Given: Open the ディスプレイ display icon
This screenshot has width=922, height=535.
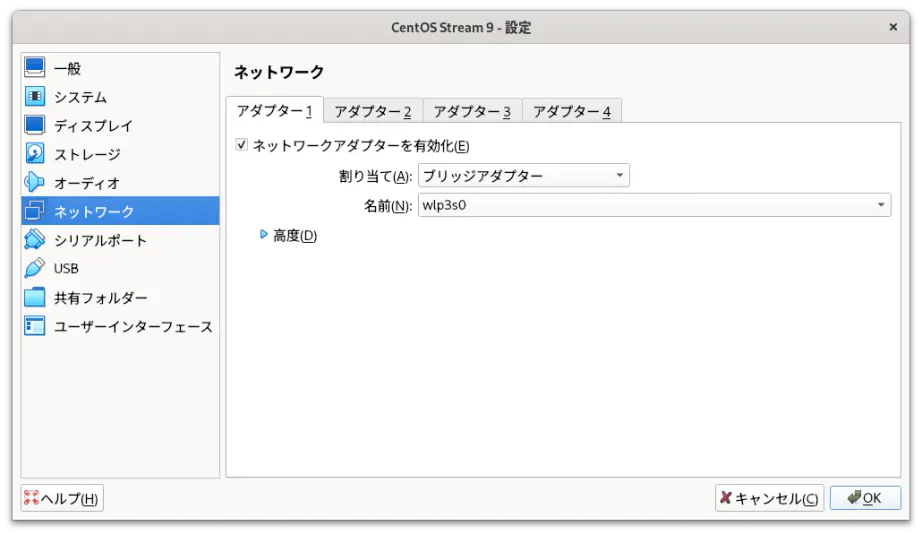Looking at the screenshot, I should [34, 125].
